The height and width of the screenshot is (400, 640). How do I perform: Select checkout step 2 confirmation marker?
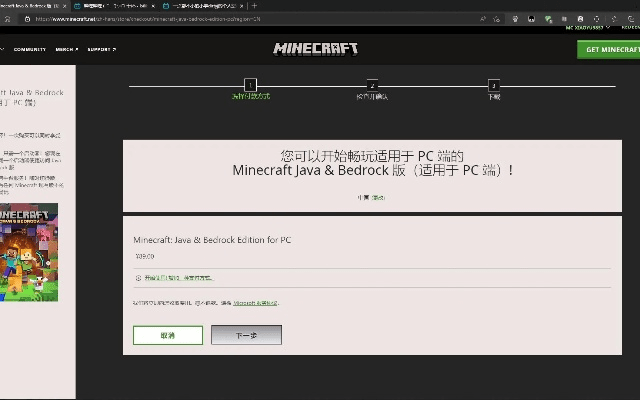[372, 86]
